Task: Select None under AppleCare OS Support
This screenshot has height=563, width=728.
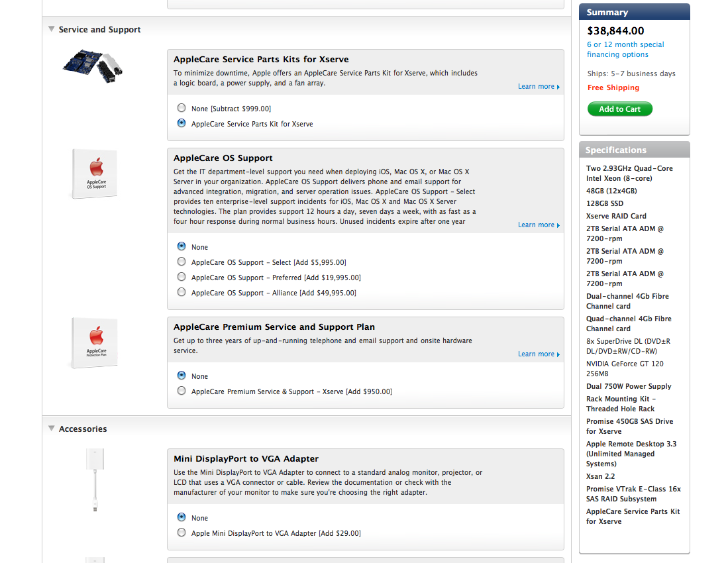Action: click(182, 246)
